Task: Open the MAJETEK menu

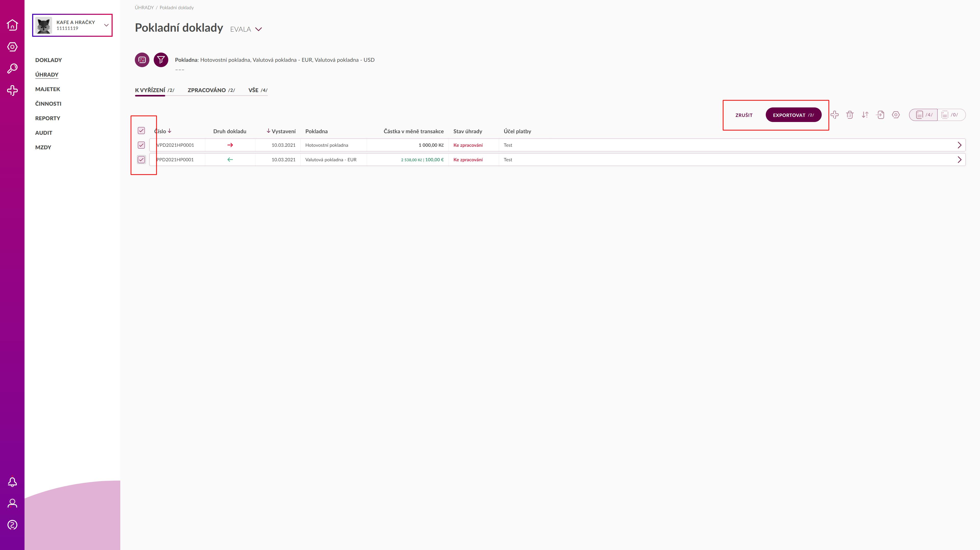Action: pyautogui.click(x=47, y=89)
